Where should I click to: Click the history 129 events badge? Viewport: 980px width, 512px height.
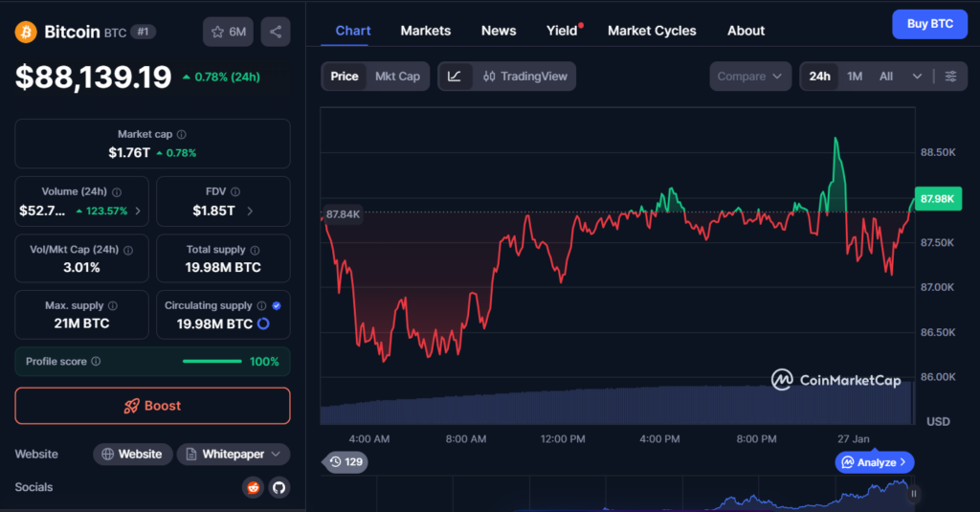pos(345,462)
